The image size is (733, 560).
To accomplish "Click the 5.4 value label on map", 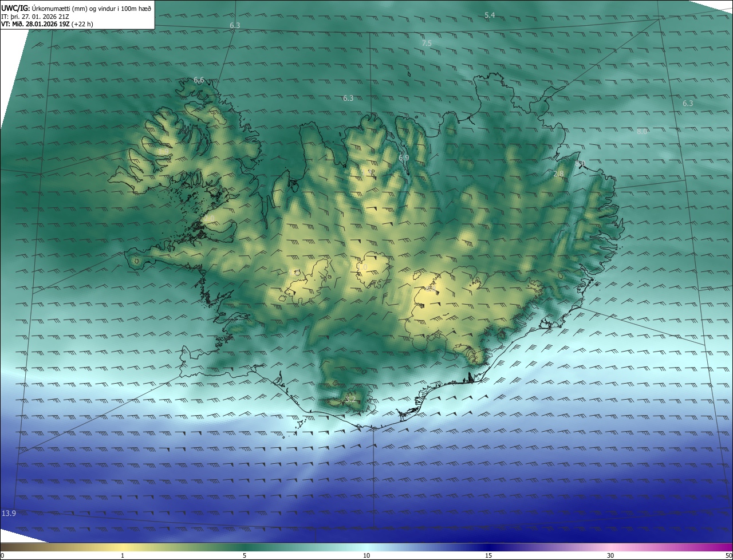I will (490, 15).
